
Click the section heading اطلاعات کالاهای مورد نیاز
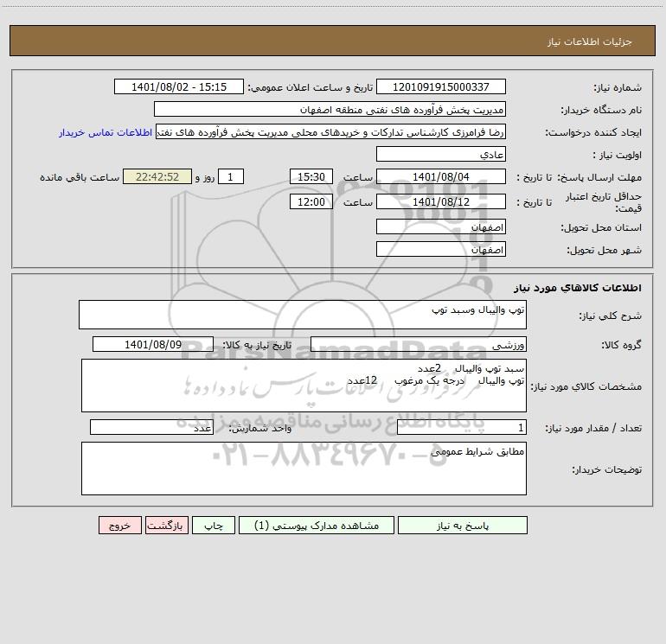(578, 288)
